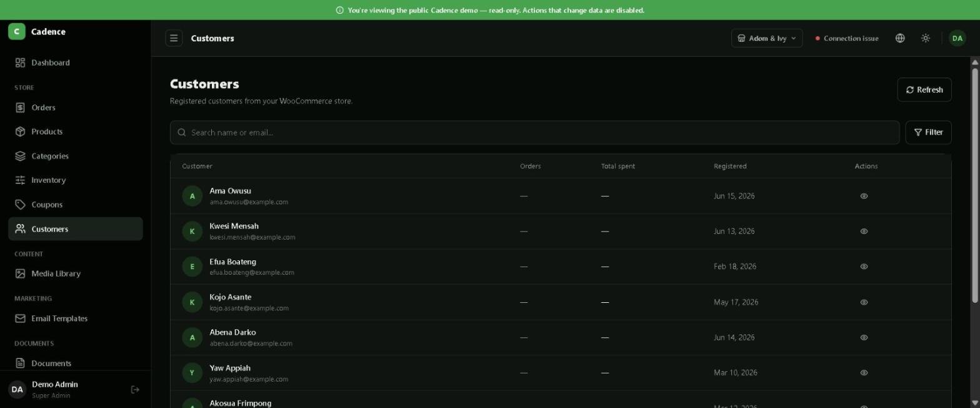
Task: Go to Orders in the sidebar
Action: (76, 108)
